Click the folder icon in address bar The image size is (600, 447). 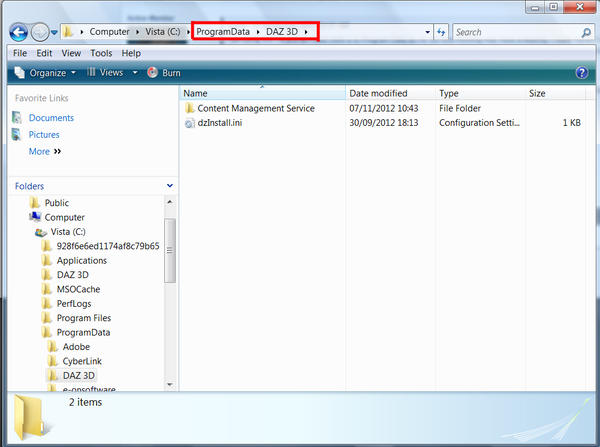68,32
